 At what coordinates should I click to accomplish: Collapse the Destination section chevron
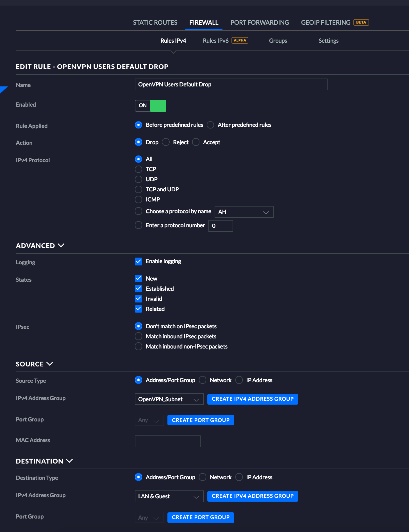pyautogui.click(x=69, y=461)
